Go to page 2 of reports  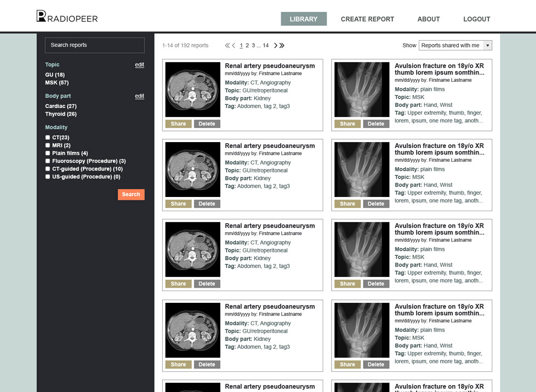click(x=247, y=46)
